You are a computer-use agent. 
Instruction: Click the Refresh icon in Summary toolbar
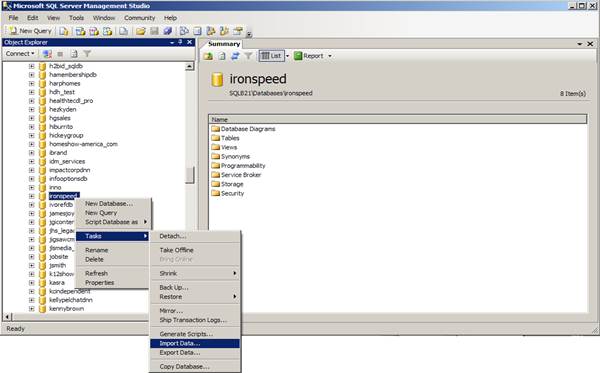pyautogui.click(x=222, y=56)
